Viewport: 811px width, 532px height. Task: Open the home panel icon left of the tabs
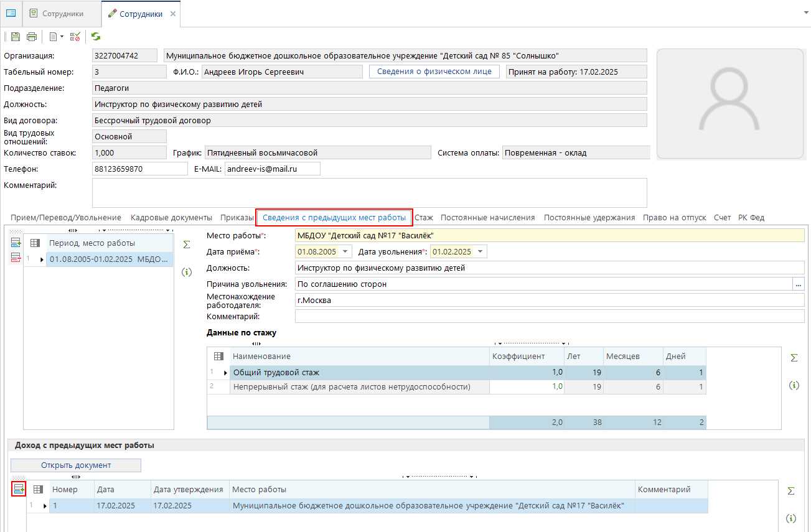coord(11,13)
